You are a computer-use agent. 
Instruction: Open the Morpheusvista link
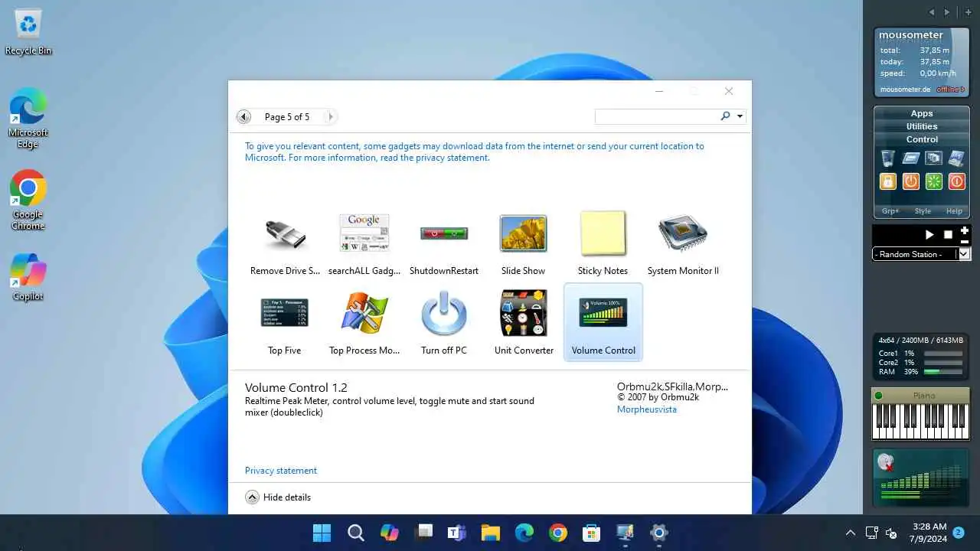(647, 409)
